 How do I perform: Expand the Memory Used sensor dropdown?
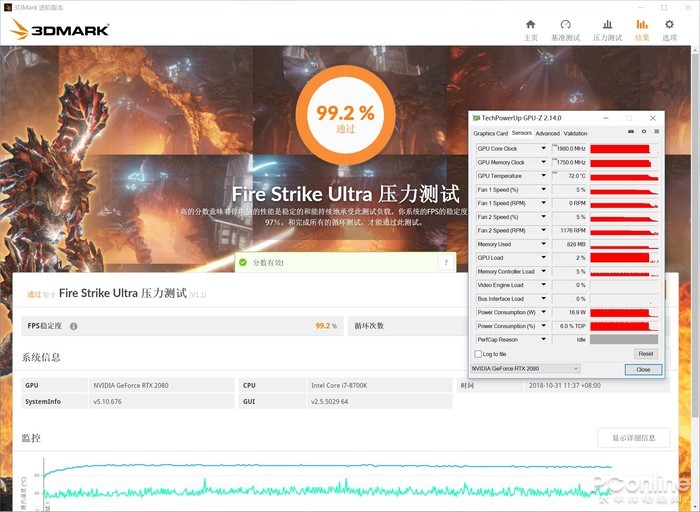(x=544, y=244)
